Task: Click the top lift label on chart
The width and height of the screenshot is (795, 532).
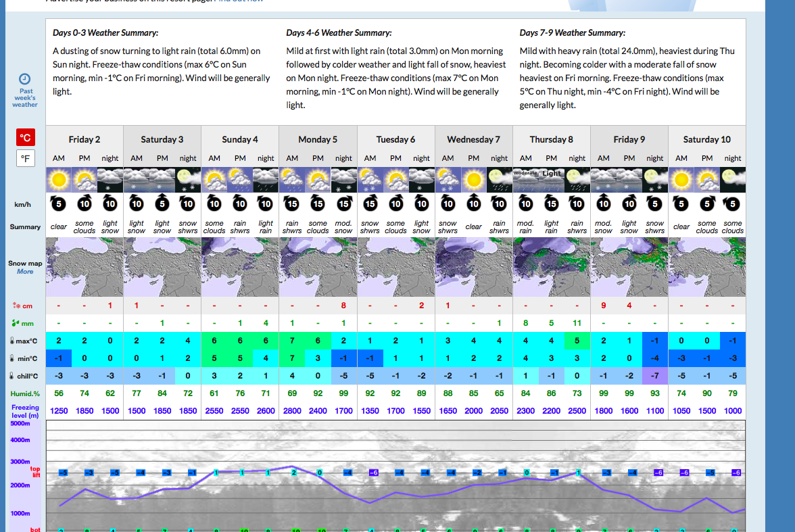Action: pyautogui.click(x=35, y=472)
